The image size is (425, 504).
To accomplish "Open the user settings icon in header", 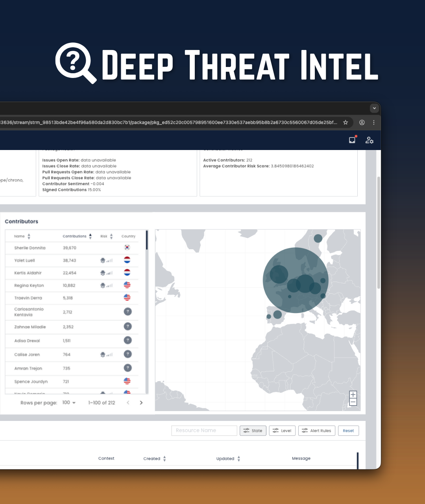I will point(369,140).
